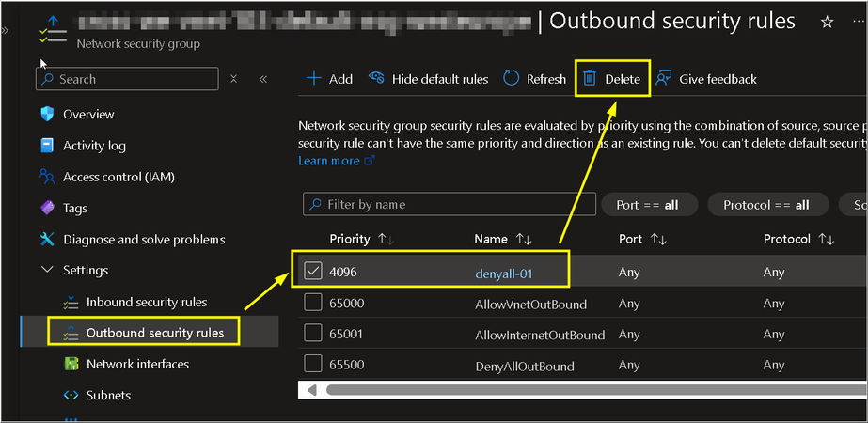
Task: Open Activity log in the sidebar
Action: coord(94,146)
